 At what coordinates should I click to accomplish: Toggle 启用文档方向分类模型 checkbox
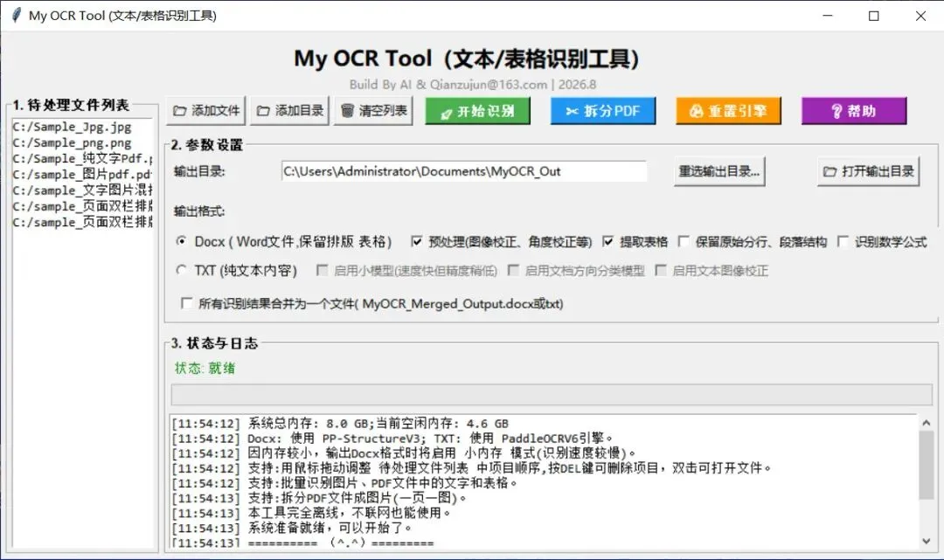tap(514, 270)
